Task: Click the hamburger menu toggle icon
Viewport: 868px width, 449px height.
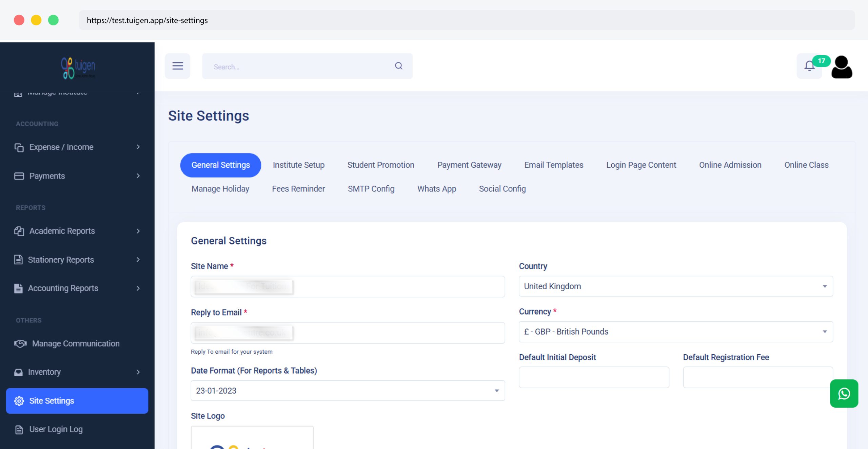Action: tap(177, 66)
